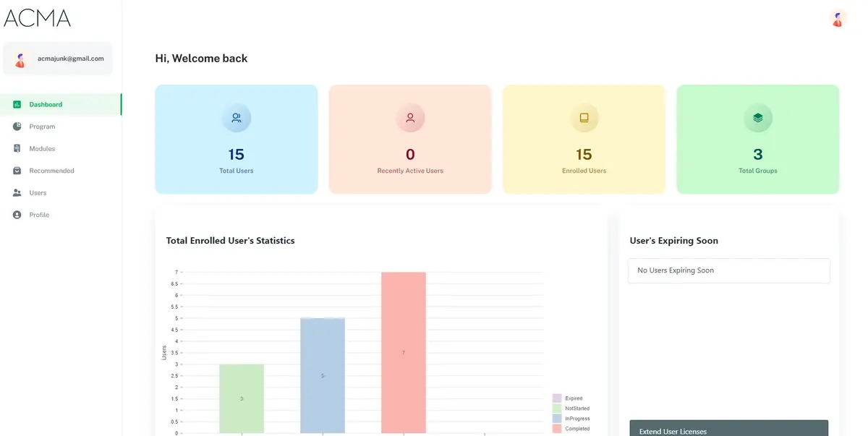Image resolution: width=868 pixels, height=436 pixels.
Task: Click the Total Enrolled User's Statistics heading
Action: [x=231, y=241]
